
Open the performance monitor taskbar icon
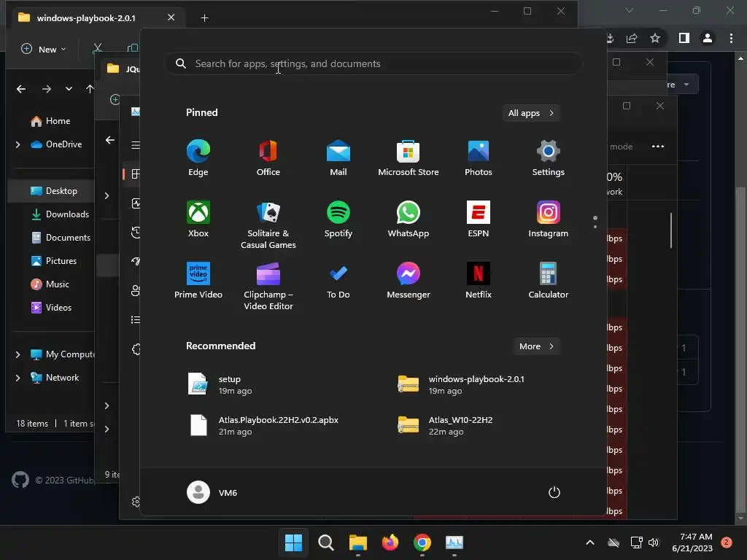click(454, 542)
